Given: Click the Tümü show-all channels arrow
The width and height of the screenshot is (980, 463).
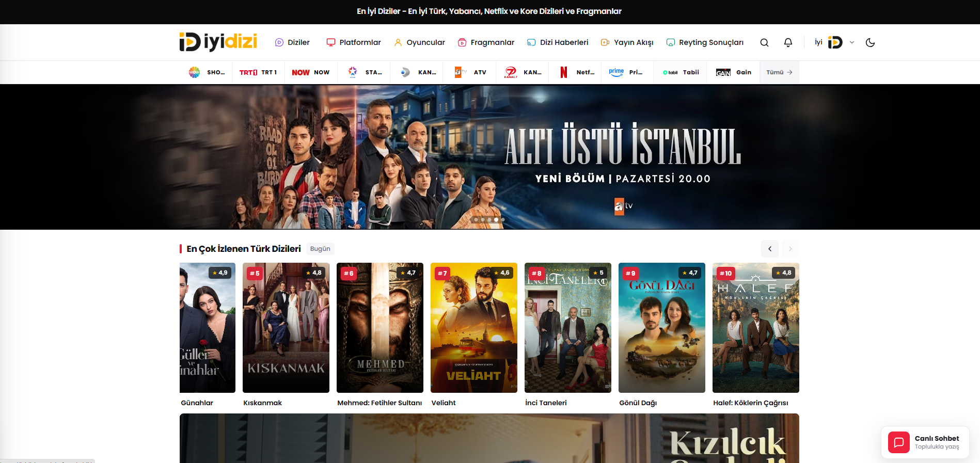Looking at the screenshot, I should 779,72.
